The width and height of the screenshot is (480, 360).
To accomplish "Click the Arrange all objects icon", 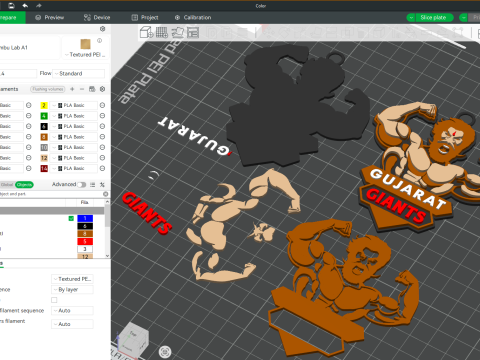I will click(x=193, y=33).
